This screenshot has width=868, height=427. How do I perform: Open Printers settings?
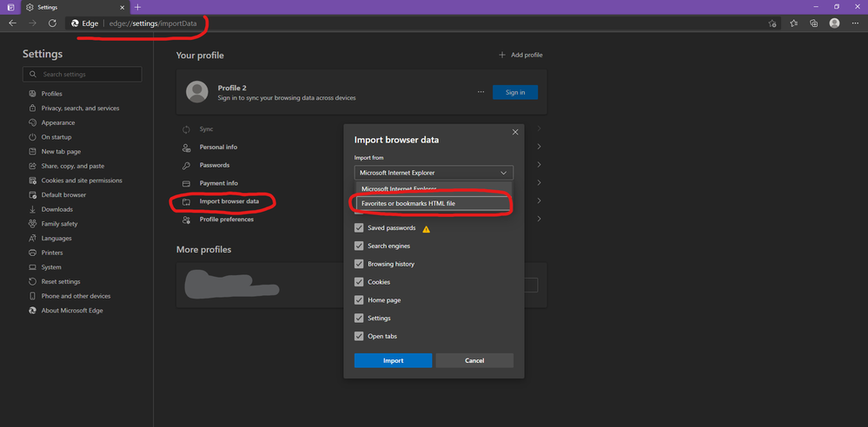click(51, 253)
